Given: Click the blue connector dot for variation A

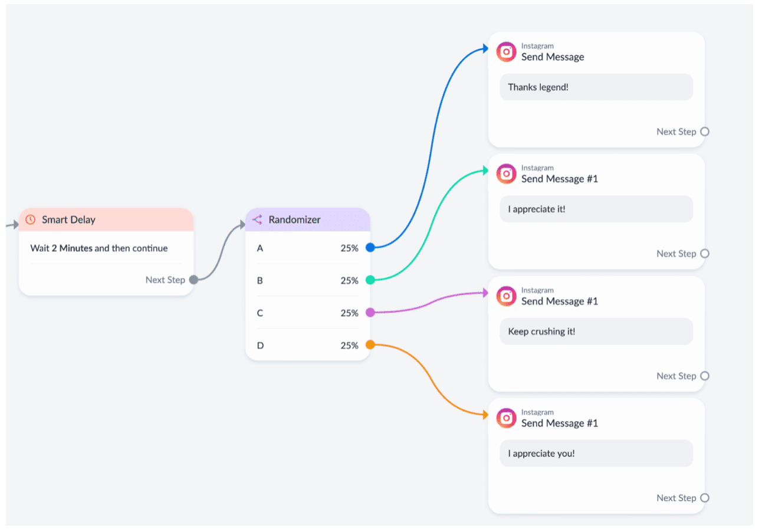Looking at the screenshot, I should [x=370, y=248].
